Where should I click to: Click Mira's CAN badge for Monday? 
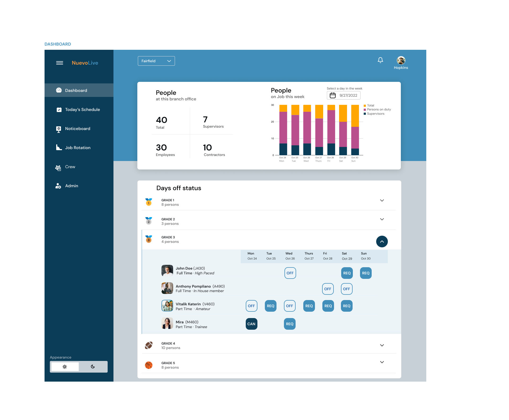point(251,324)
